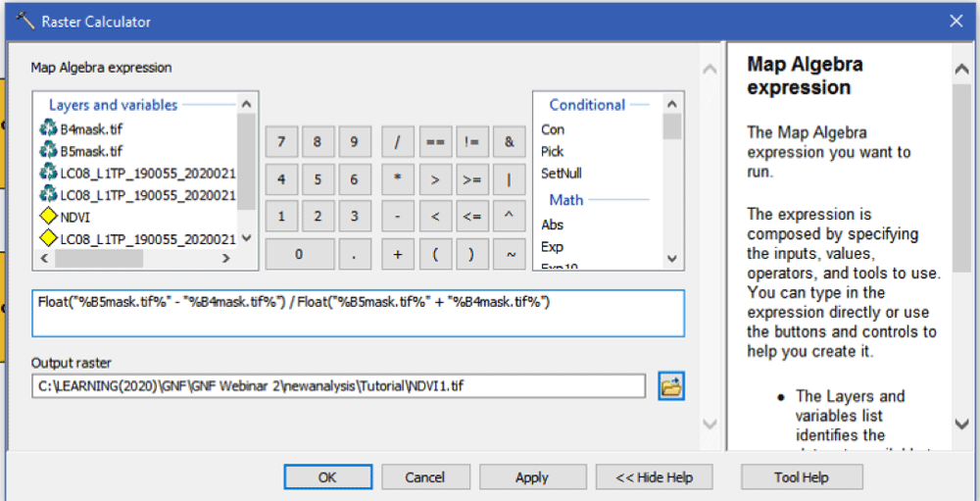Insert the close parenthesis
The image size is (980, 501).
pyautogui.click(x=472, y=254)
